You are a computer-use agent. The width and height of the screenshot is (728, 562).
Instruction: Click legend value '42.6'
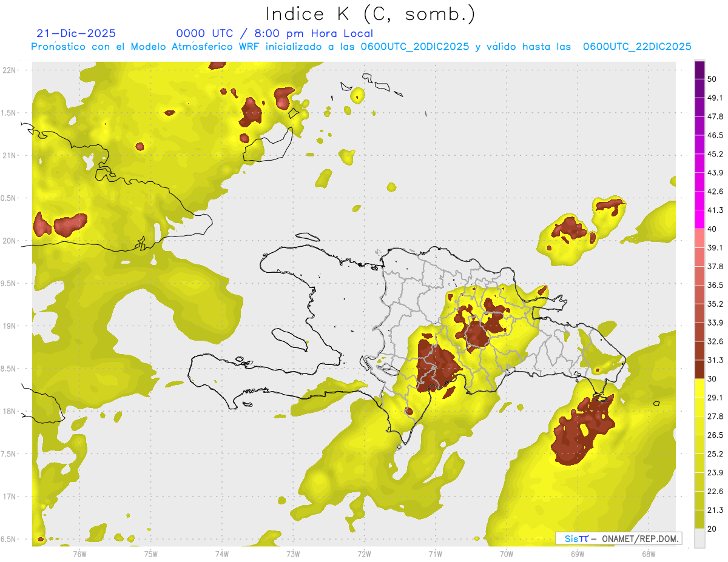(715, 192)
